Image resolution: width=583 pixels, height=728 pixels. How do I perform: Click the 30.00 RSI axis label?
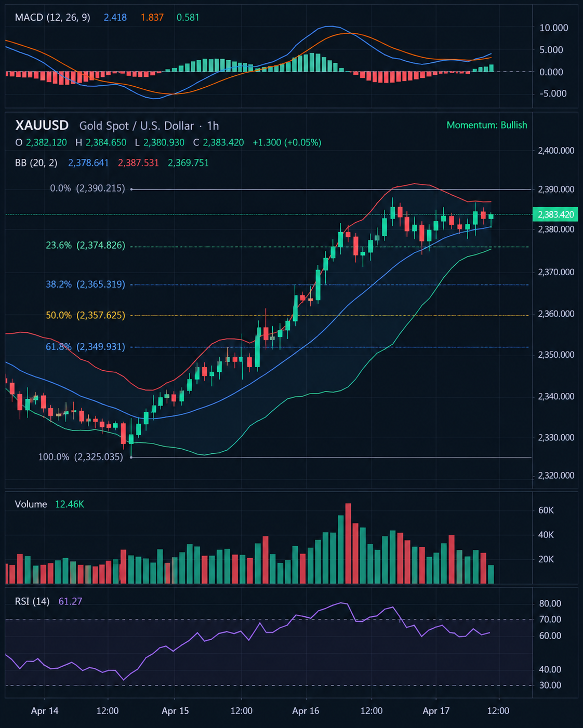(x=550, y=685)
